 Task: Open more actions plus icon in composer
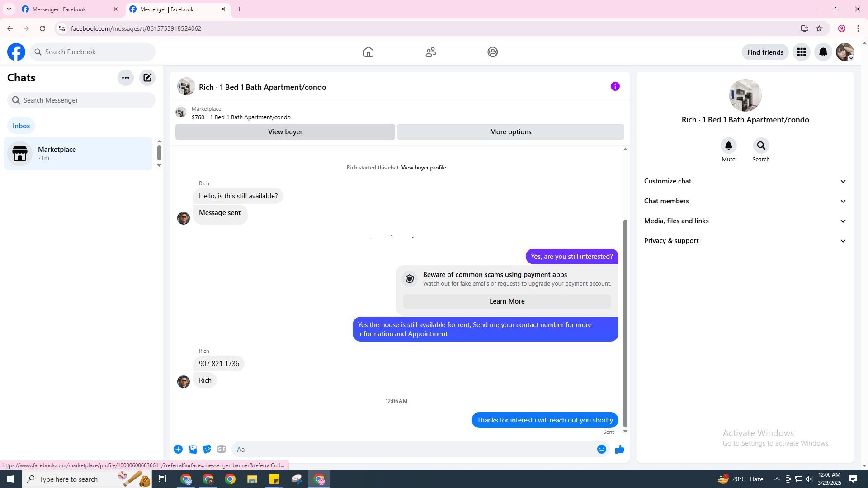coord(178,449)
